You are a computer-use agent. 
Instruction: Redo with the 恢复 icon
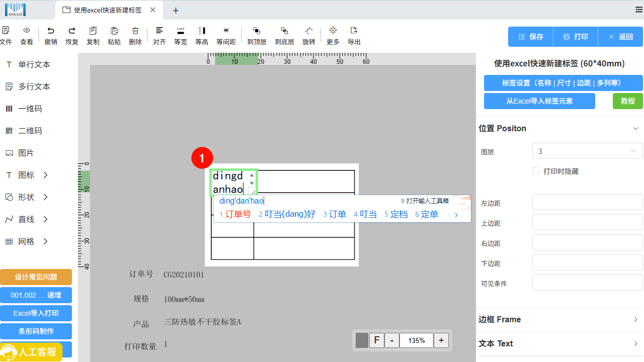[72, 31]
